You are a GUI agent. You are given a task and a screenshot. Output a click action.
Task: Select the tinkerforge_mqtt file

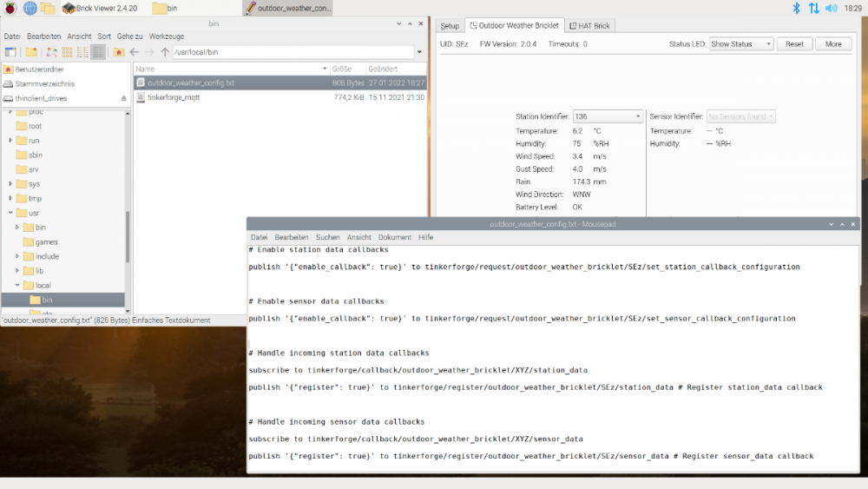pos(174,97)
